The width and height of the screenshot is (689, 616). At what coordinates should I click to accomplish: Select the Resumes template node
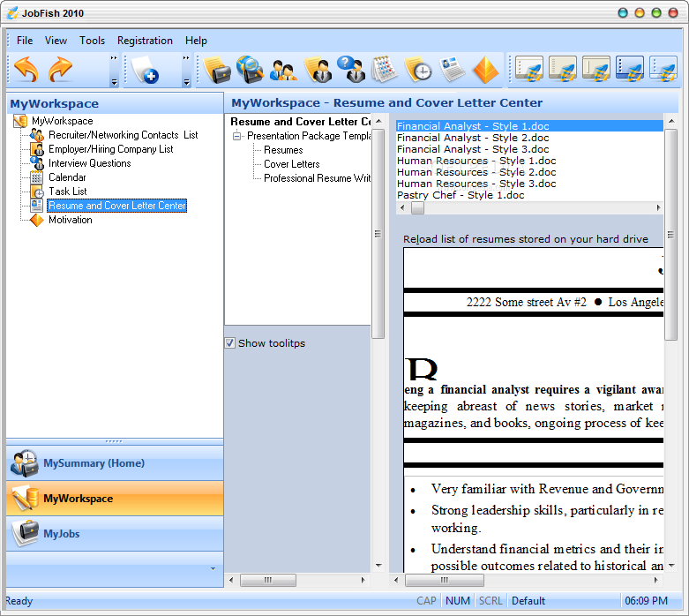pyautogui.click(x=283, y=150)
